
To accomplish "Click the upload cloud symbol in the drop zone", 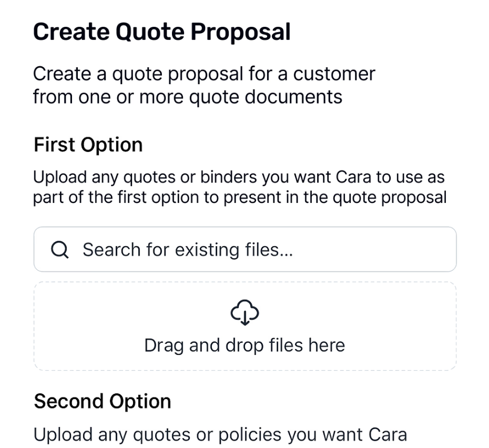I will coord(244,312).
